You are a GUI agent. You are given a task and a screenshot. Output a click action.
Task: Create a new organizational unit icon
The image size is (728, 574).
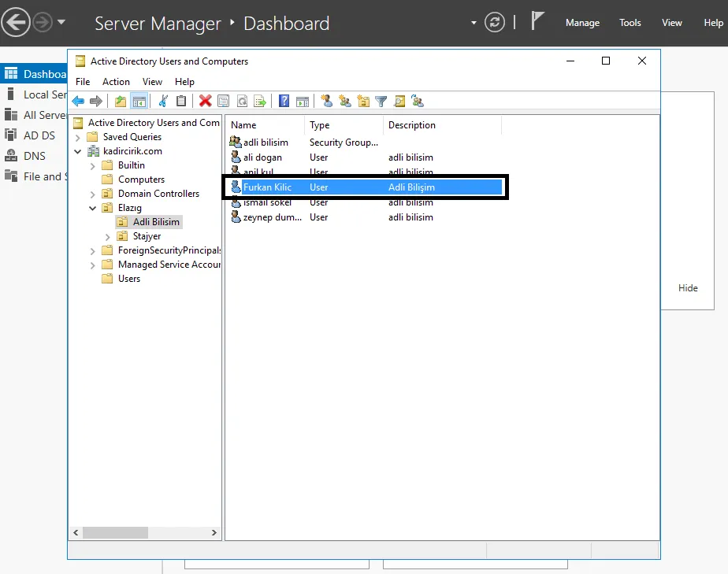tap(363, 101)
